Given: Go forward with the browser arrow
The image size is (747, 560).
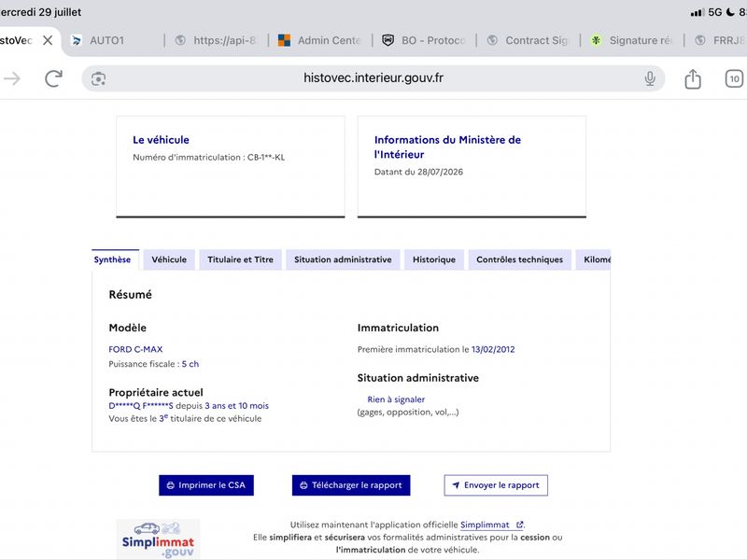Looking at the screenshot, I should [12, 78].
